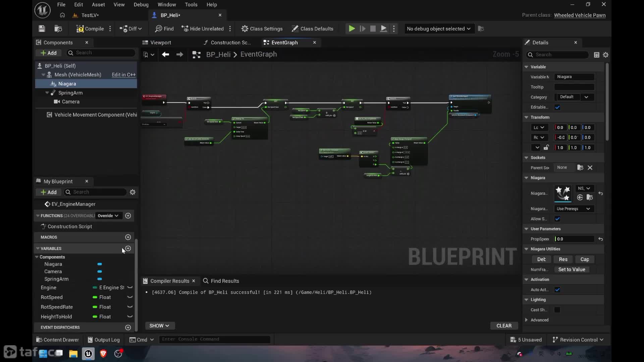This screenshot has width=644, height=362.
Task: Open File Explorer from the taskbar
Action: click(x=73, y=354)
